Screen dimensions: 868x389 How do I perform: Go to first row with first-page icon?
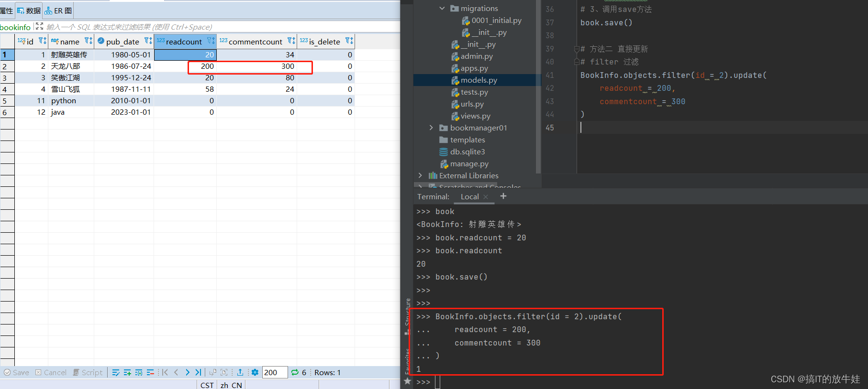pos(165,372)
